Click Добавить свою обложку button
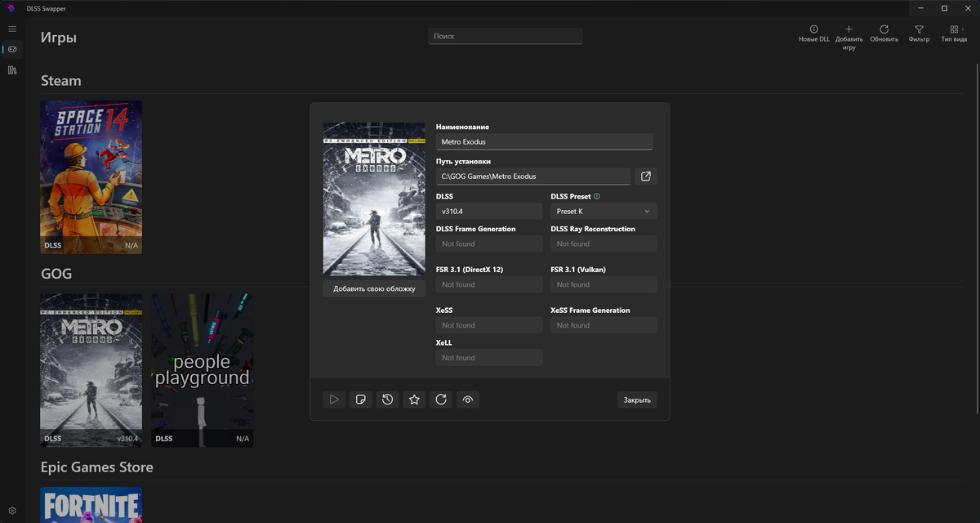 pyautogui.click(x=374, y=288)
